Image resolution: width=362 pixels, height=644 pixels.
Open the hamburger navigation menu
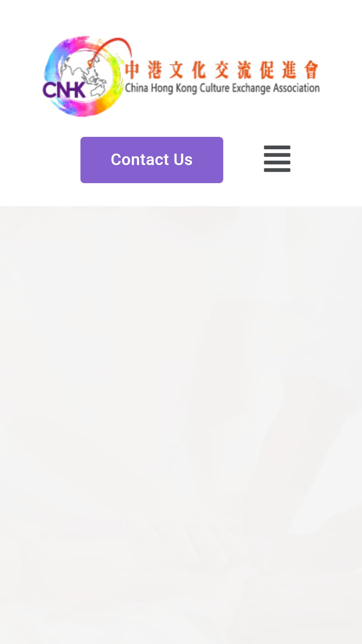click(277, 159)
